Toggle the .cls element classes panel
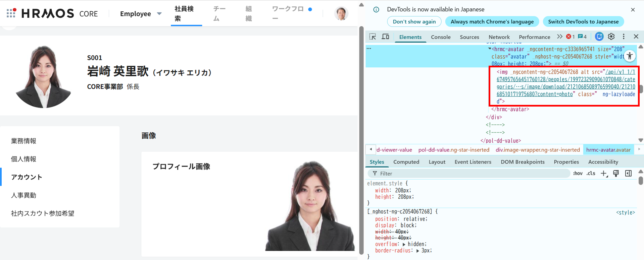644x260 pixels. [x=591, y=173]
